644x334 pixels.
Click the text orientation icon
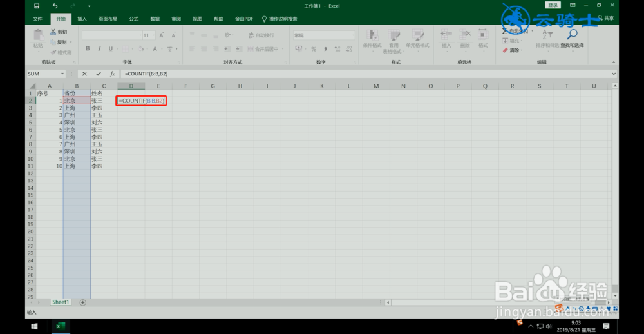(x=228, y=35)
